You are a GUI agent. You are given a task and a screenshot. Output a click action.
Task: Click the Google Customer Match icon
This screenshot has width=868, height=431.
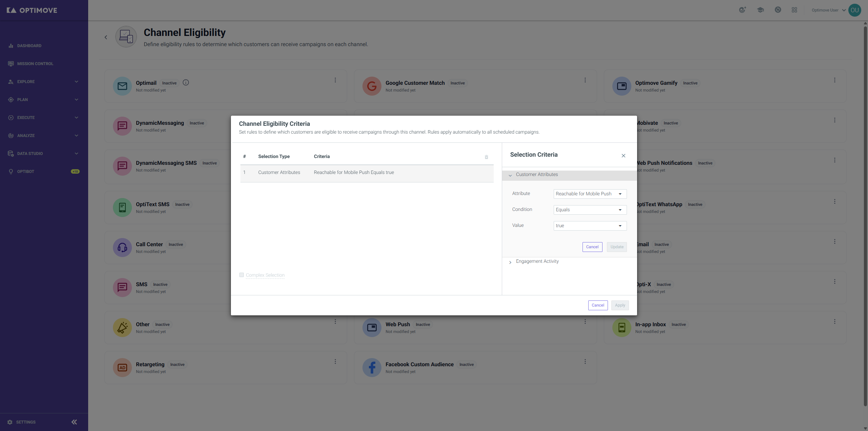point(372,86)
